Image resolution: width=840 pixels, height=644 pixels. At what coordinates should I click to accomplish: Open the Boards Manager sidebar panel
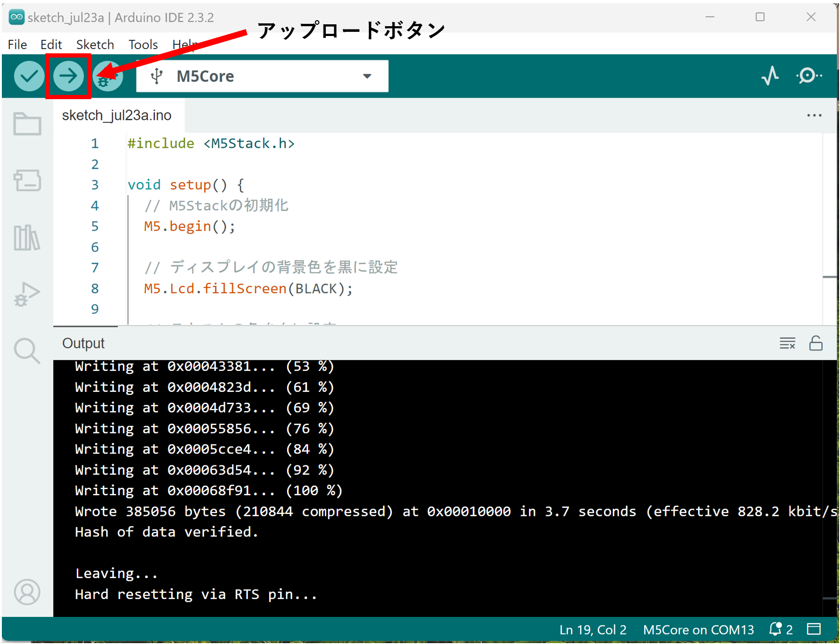pos(27,181)
